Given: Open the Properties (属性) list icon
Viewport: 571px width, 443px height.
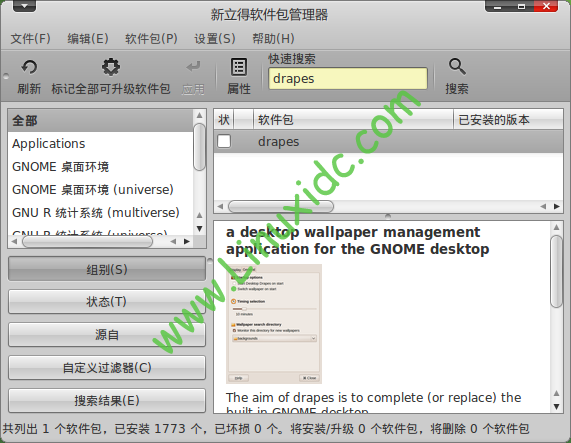Looking at the screenshot, I should [239, 67].
